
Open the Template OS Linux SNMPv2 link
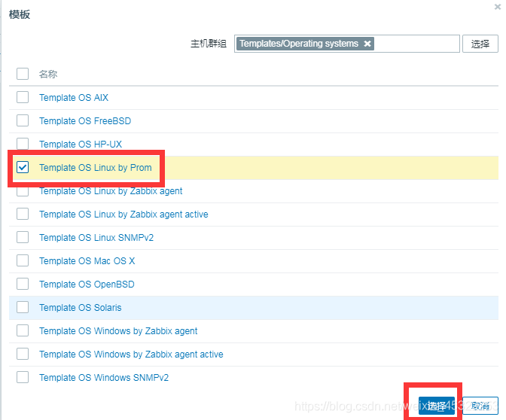96,237
